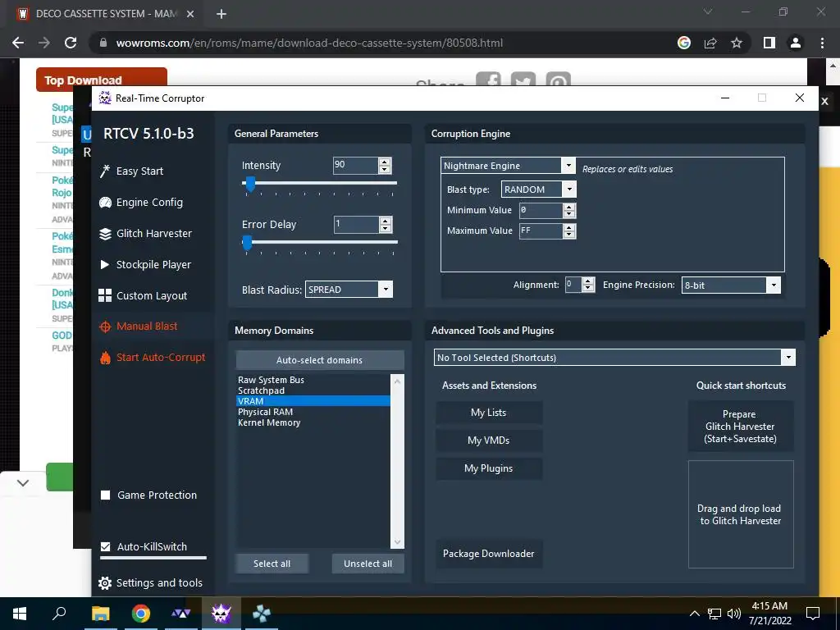Open Engine Config gauge icon

pyautogui.click(x=105, y=203)
